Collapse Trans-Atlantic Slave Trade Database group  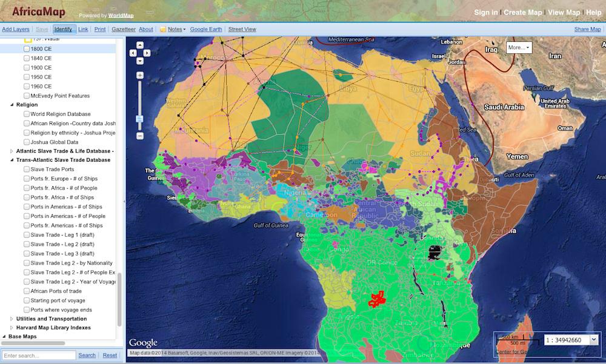tap(12, 160)
